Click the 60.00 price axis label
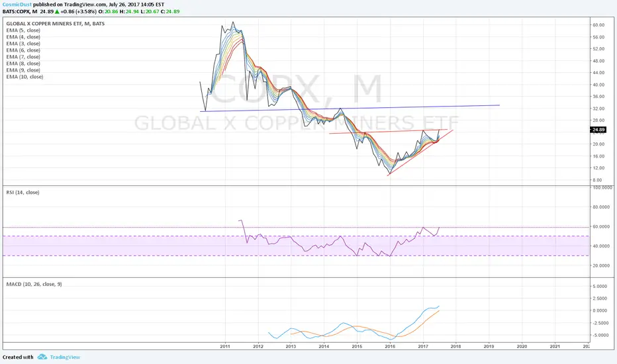 pyautogui.click(x=598, y=24)
